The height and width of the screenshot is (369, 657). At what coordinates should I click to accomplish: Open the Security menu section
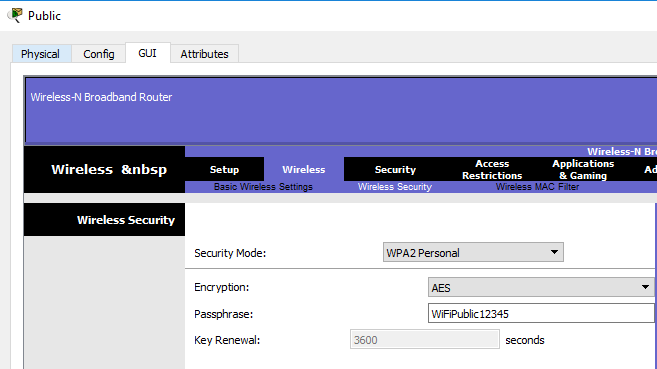395,170
